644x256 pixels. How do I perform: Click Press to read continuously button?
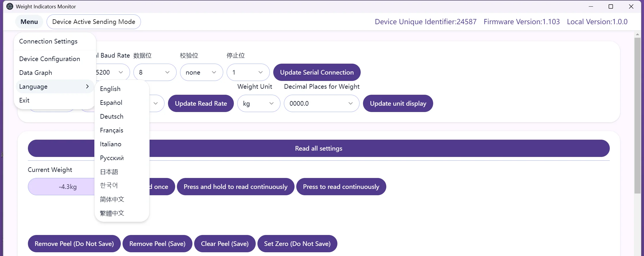pos(341,187)
